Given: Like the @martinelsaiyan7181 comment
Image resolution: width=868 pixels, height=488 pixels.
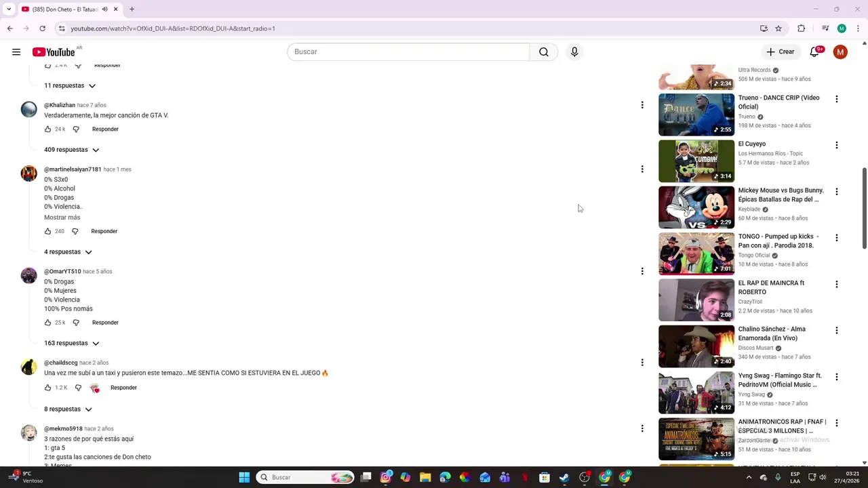Looking at the screenshot, I should click(x=47, y=232).
